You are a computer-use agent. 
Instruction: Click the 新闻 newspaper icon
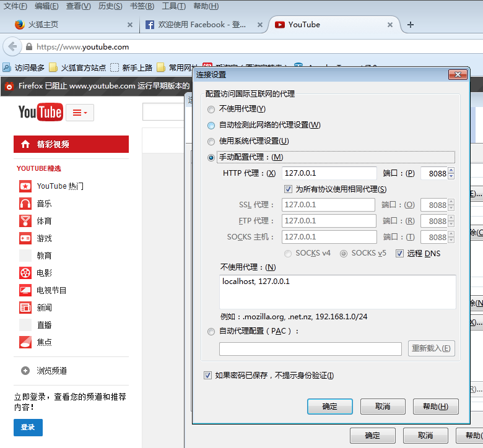[x=25, y=308]
